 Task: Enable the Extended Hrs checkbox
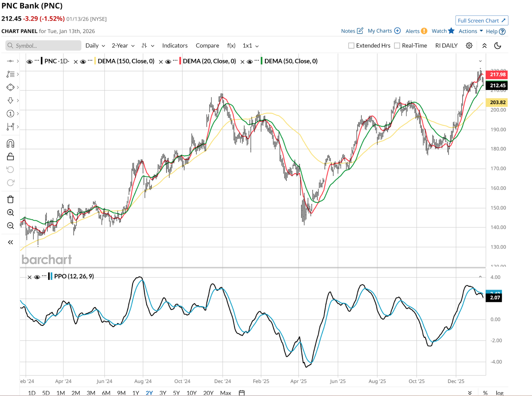click(x=351, y=46)
